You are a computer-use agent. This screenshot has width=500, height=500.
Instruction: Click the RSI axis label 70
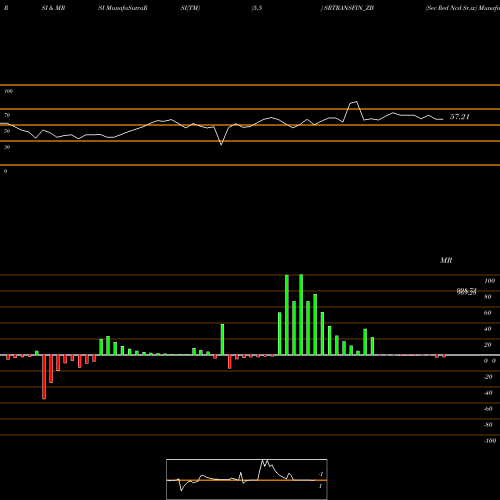click(7, 115)
